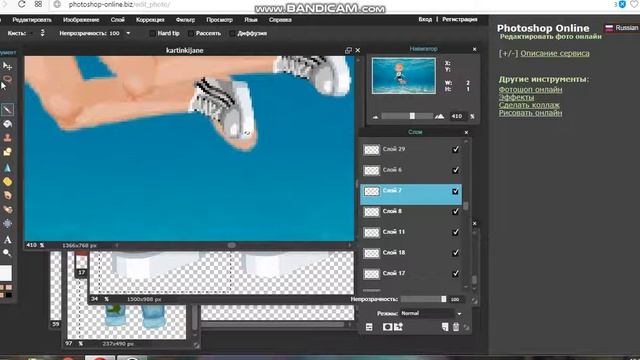Open the Эффекты link
This screenshot has height=360, width=640.
[x=516, y=97]
